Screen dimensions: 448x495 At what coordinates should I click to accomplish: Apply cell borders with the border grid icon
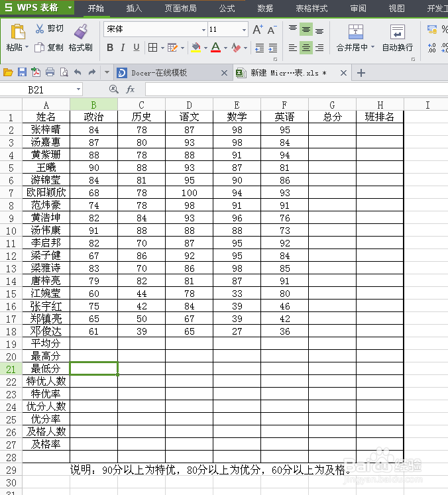pyautogui.click(x=153, y=48)
